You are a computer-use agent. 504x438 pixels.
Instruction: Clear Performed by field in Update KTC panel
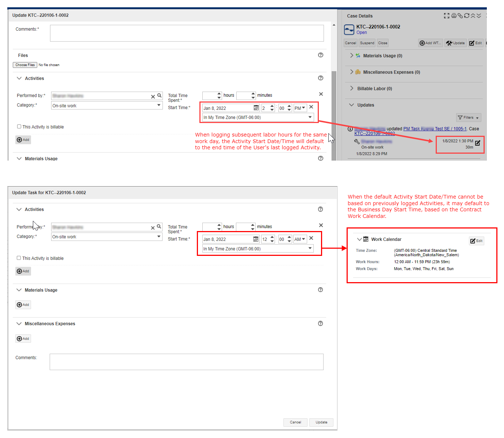pyautogui.click(x=153, y=96)
